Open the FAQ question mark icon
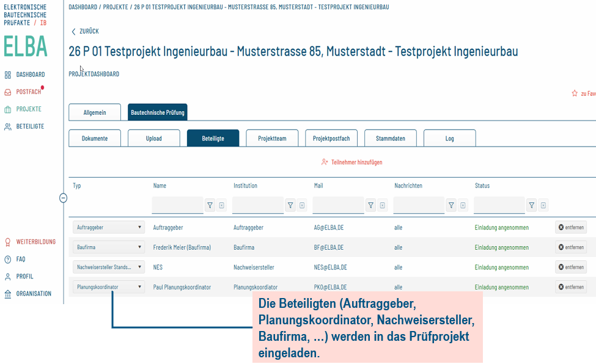The width and height of the screenshot is (596, 364). [x=7, y=260]
